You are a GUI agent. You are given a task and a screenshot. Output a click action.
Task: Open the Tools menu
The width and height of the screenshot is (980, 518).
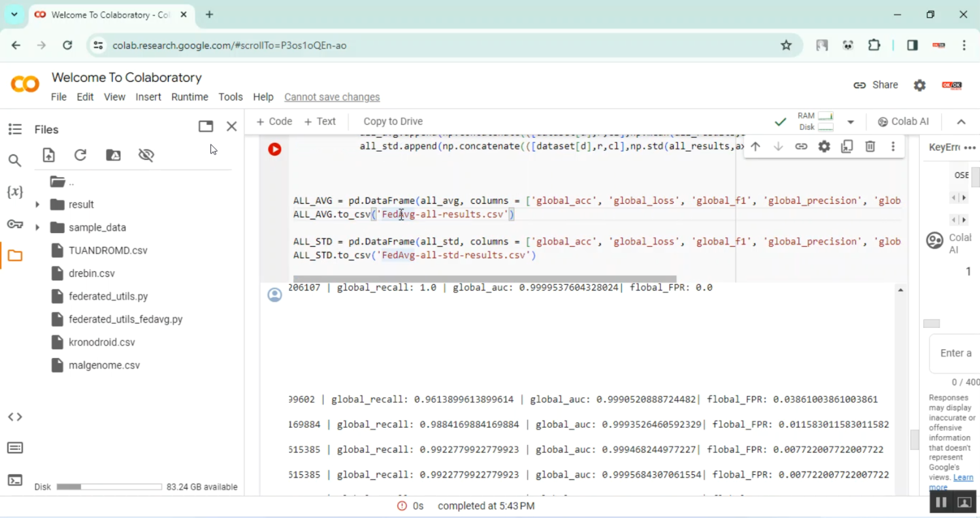pos(230,97)
